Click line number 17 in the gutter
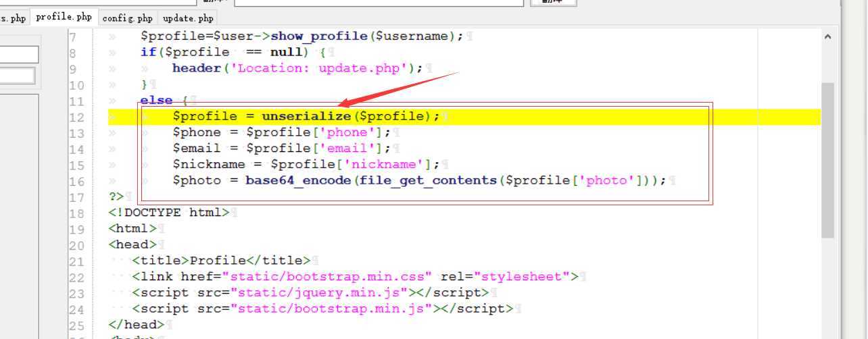868x339 pixels. pyautogui.click(x=77, y=197)
